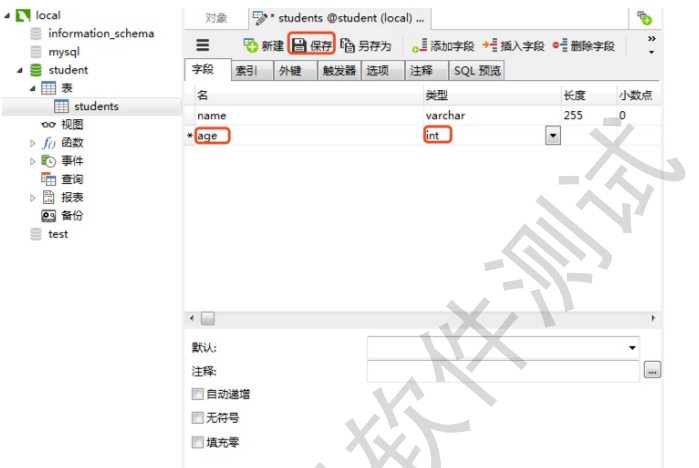Open the 外键 tab
Image resolution: width=699 pixels, height=468 pixels.
pos(295,71)
